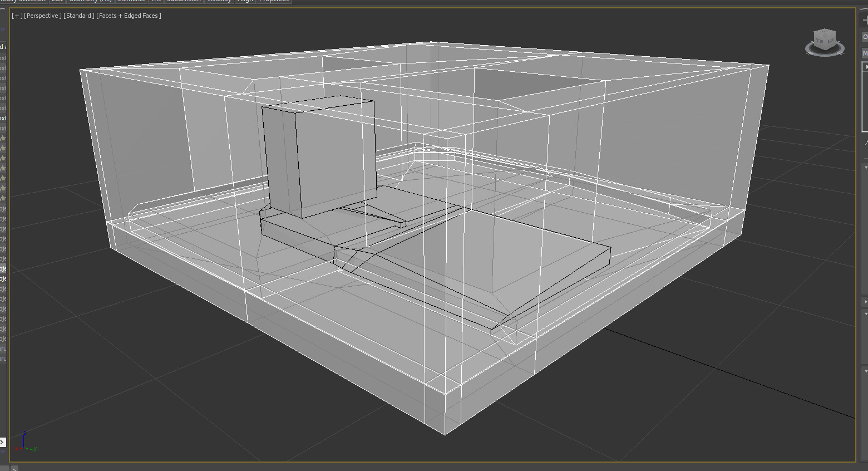Click the white arrow button at bottom-left panel edge
Viewport: 868px width, 471px height.
(x=2, y=442)
